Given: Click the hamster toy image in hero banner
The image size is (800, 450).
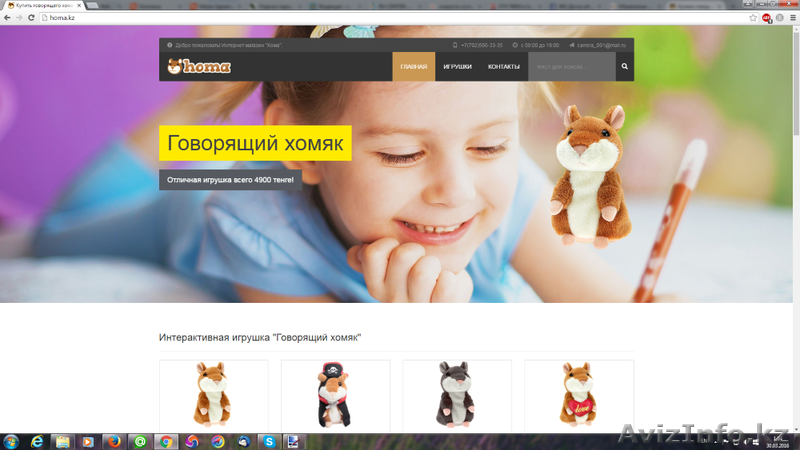Looking at the screenshot, I should [x=589, y=176].
